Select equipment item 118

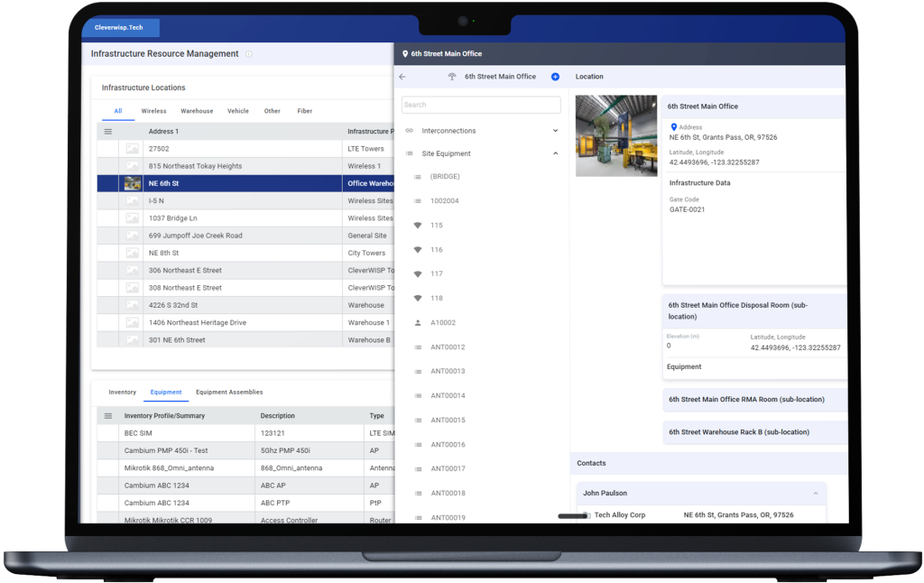(x=437, y=299)
